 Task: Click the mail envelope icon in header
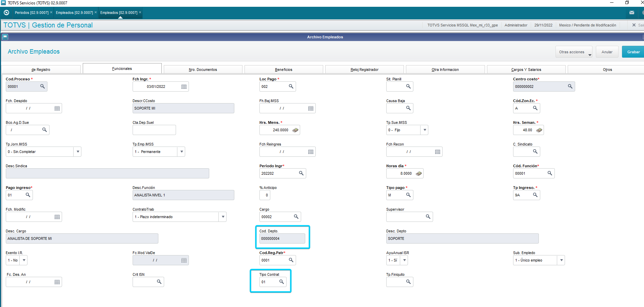631,13
